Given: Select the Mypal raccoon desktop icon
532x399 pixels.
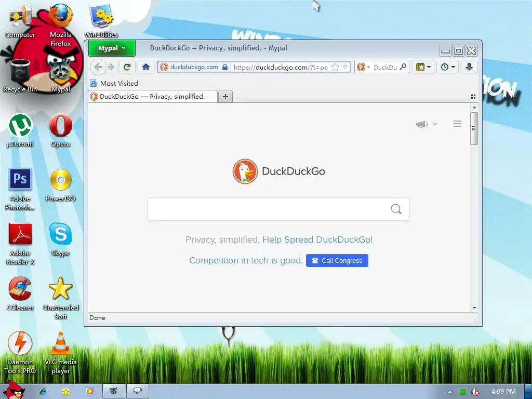Looking at the screenshot, I should pos(61,76).
